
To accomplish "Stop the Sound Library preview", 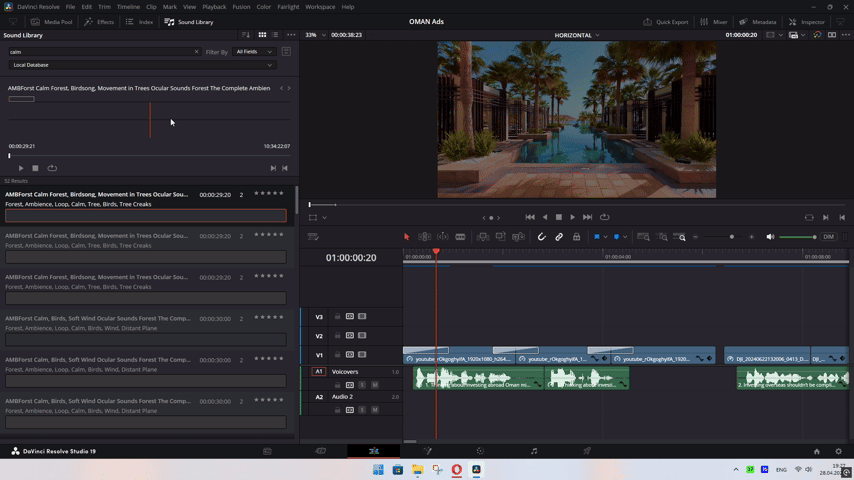I will click(35, 168).
